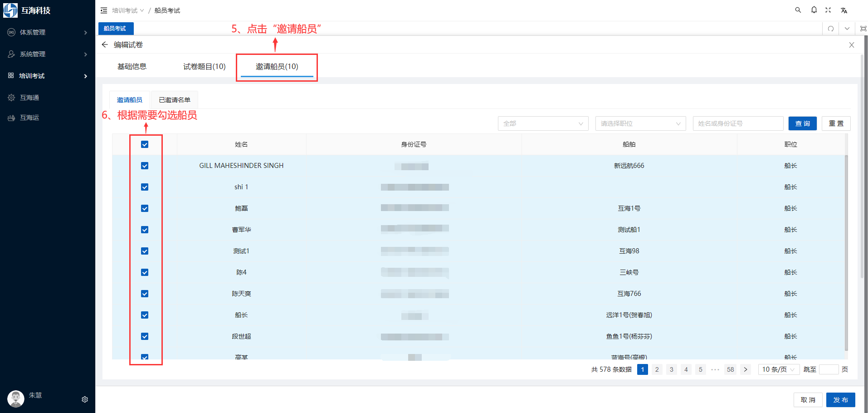Uncheck the 段世超 row checkbox
Viewport: 868px width, 413px height.
145,336
